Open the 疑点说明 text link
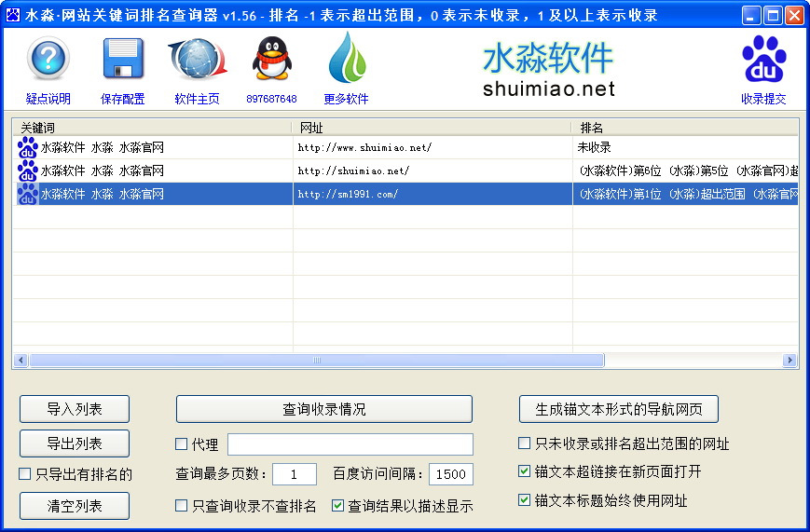Image resolution: width=810 pixels, height=532 pixels. [x=48, y=99]
